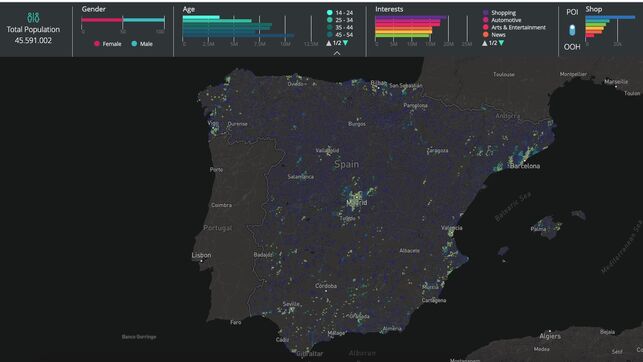Click the Córdoba map label
This screenshot has height=362, width=643.
click(x=326, y=286)
